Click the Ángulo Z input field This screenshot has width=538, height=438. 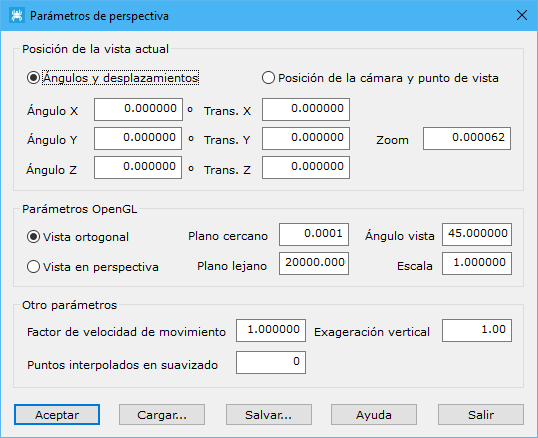pyautogui.click(x=138, y=167)
